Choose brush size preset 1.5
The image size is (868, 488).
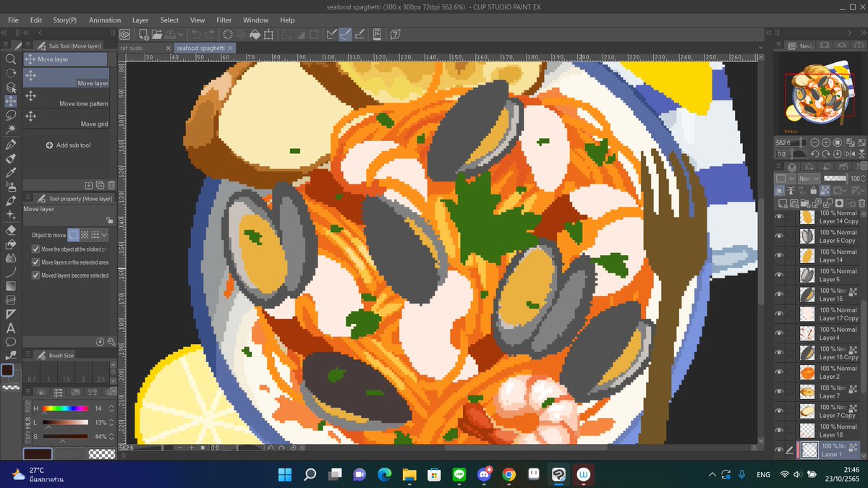point(67,372)
